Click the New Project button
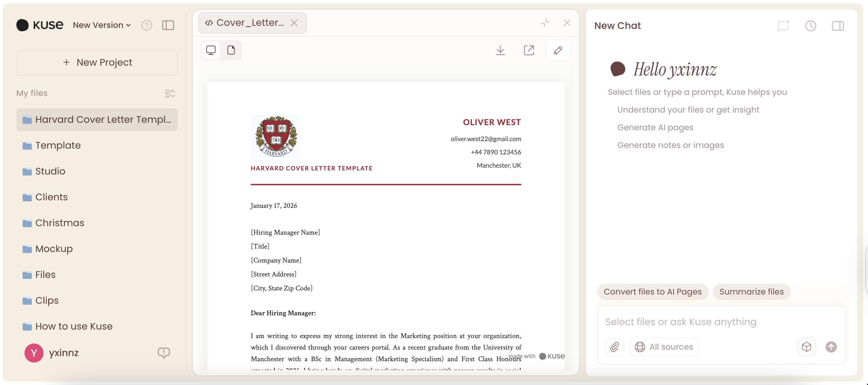 pyautogui.click(x=97, y=63)
